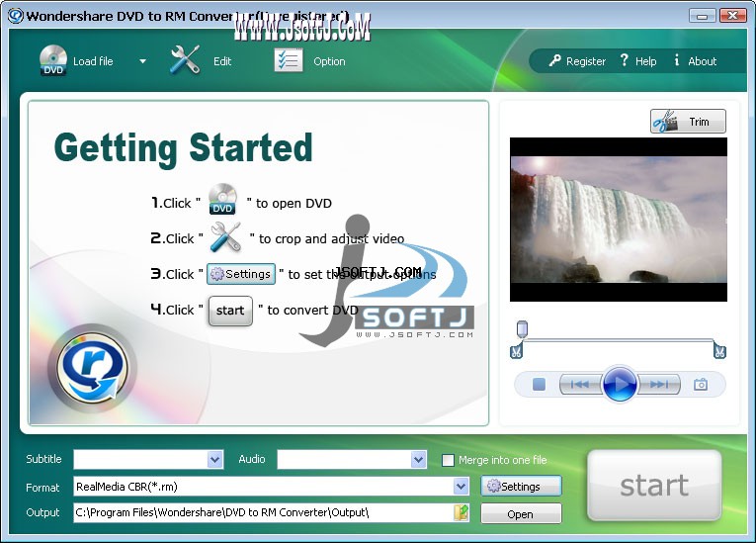Open the Edit tools wrench icon
756x543 pixels.
tap(185, 60)
